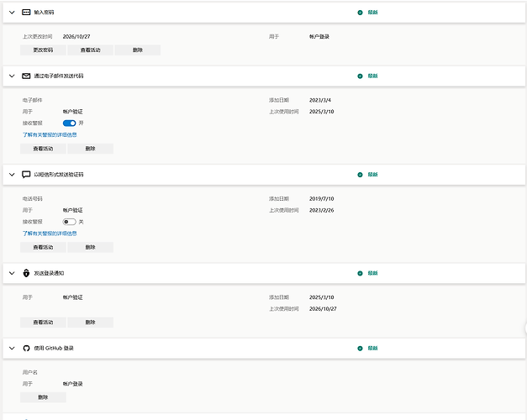Click the date 2023/3/4
Image resolution: width=527 pixels, height=420 pixels.
tap(320, 100)
